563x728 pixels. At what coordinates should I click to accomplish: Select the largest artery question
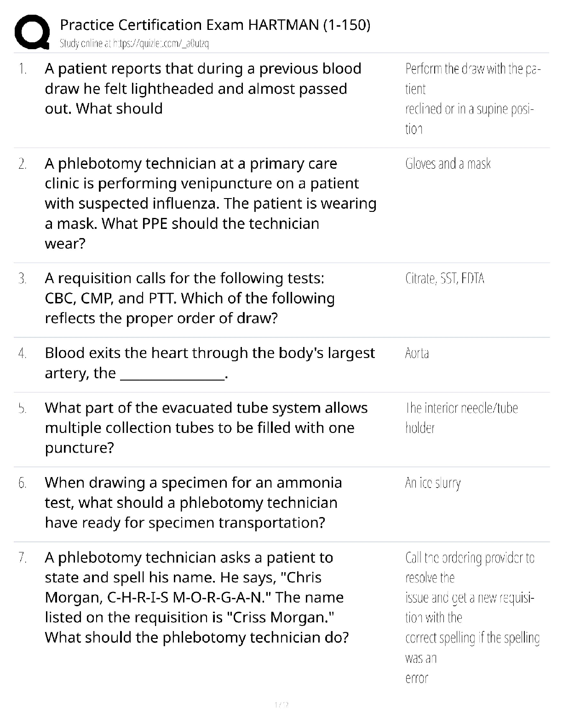point(210,363)
